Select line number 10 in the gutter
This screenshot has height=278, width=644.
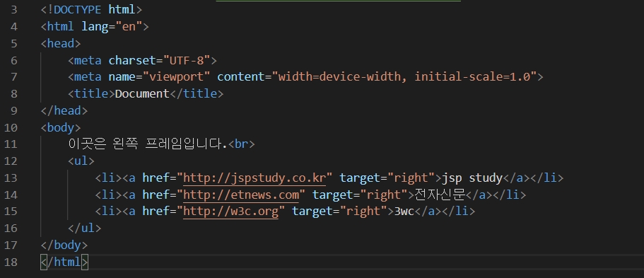tap(11, 127)
